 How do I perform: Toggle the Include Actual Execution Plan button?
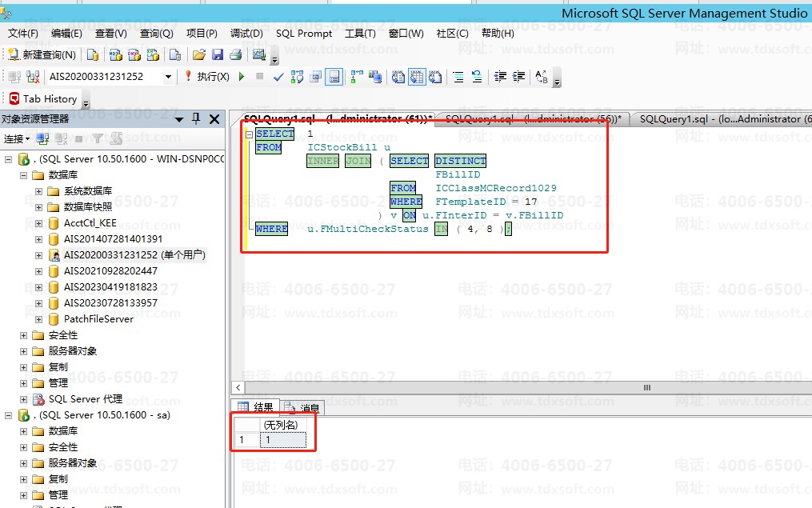coord(353,77)
